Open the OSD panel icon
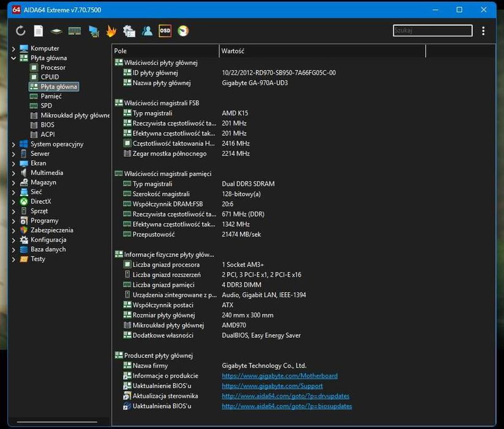 coord(165,31)
